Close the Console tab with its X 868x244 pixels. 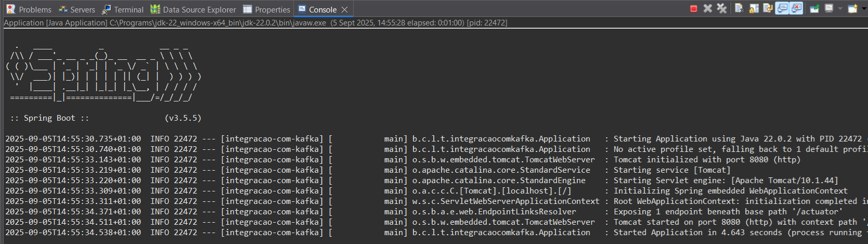tap(344, 9)
